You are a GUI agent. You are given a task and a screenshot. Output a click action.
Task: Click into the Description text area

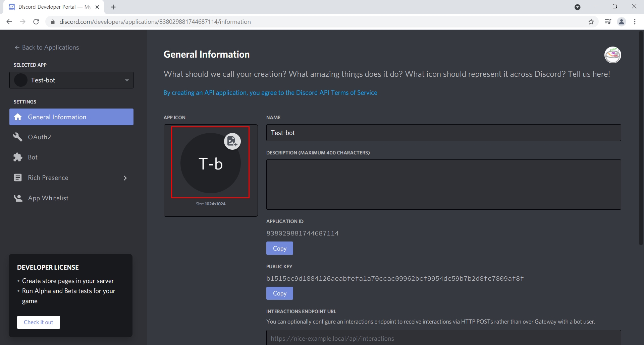point(443,185)
